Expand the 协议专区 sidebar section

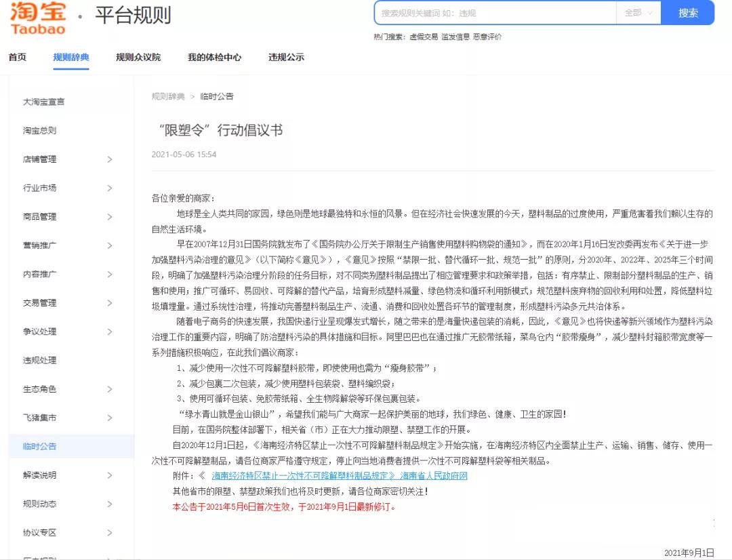click(x=43, y=532)
